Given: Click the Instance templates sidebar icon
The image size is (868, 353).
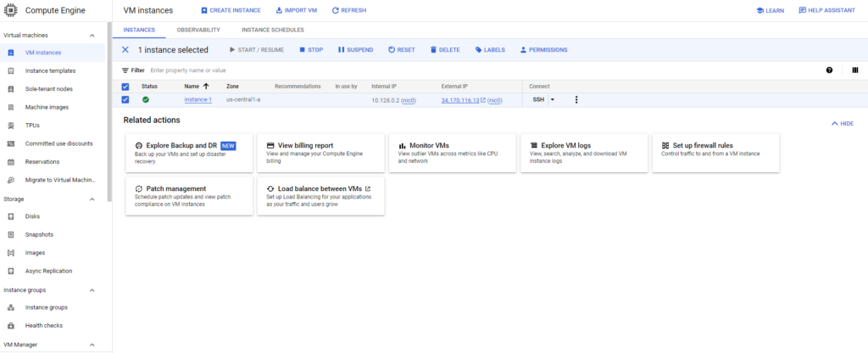Looking at the screenshot, I should (x=10, y=71).
